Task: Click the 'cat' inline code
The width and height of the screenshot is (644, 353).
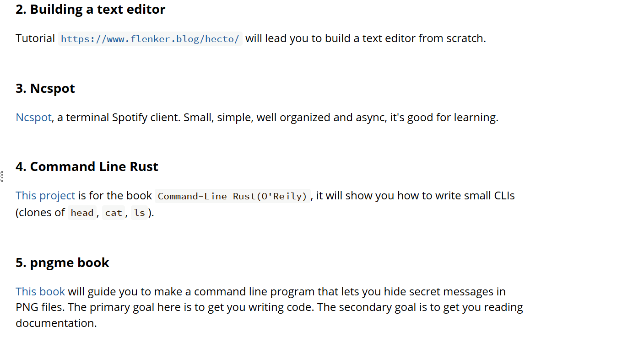Action: tap(114, 213)
